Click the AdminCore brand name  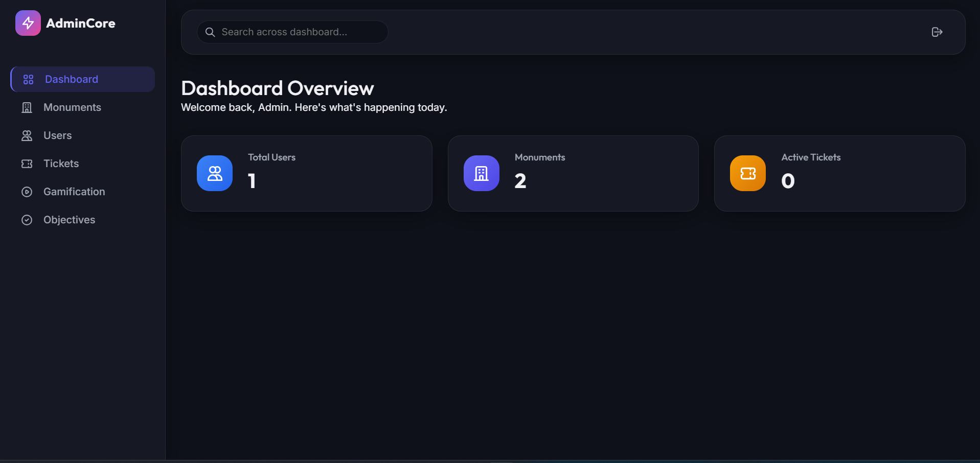81,23
